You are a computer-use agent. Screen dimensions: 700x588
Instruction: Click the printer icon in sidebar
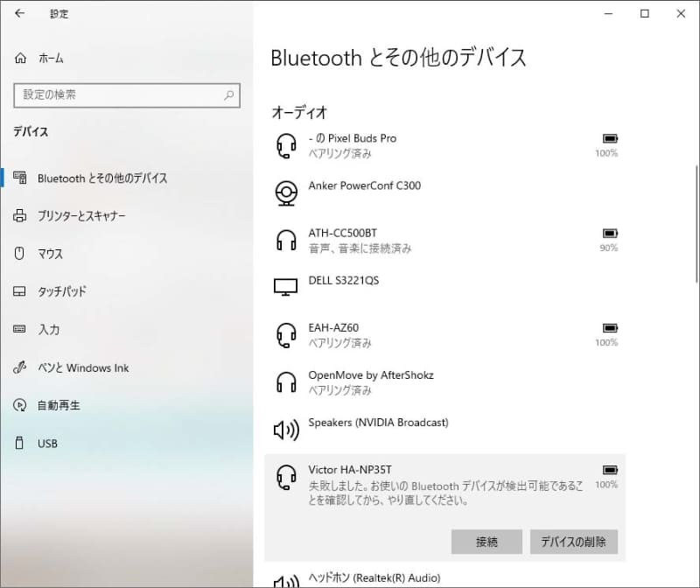click(x=19, y=215)
